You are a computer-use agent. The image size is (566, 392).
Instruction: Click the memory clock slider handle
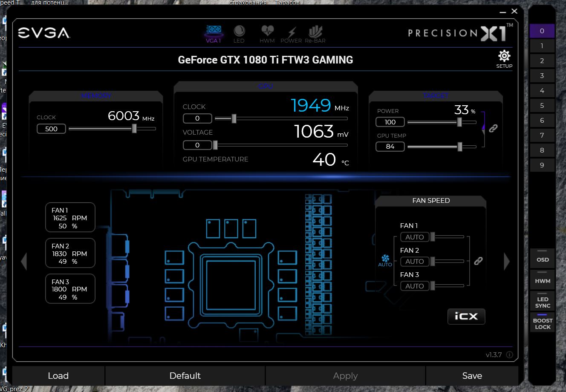tap(134, 128)
